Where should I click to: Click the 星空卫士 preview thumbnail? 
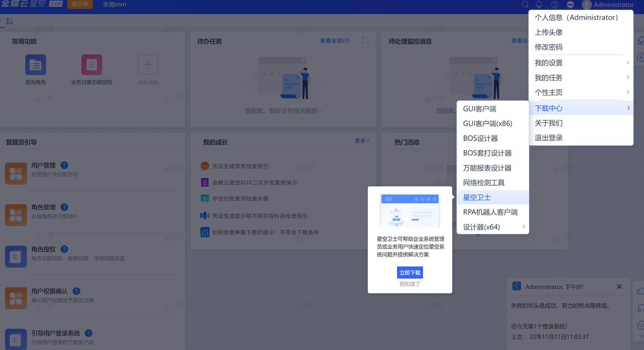410,210
